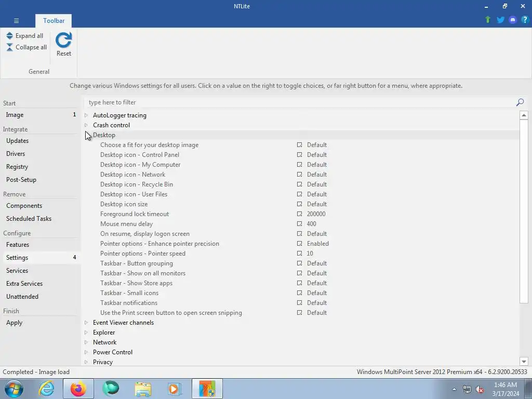
Task: Open the Twitter link icon
Action: tap(500, 20)
